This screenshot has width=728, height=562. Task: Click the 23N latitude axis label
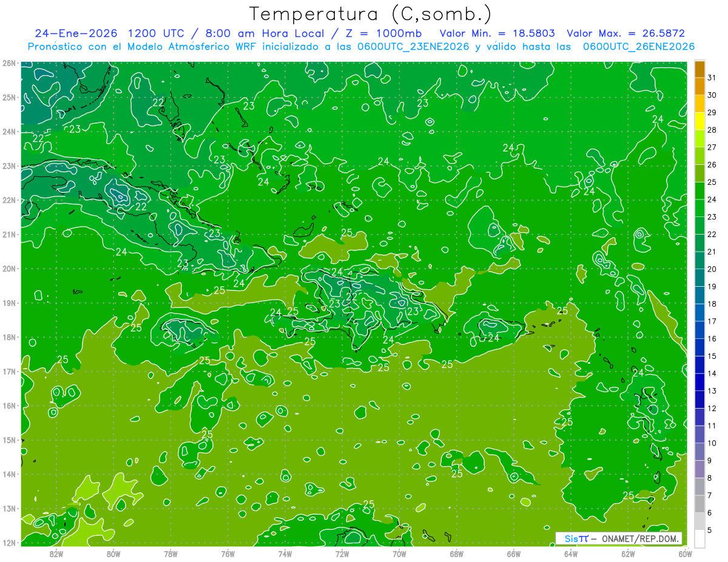(8, 166)
